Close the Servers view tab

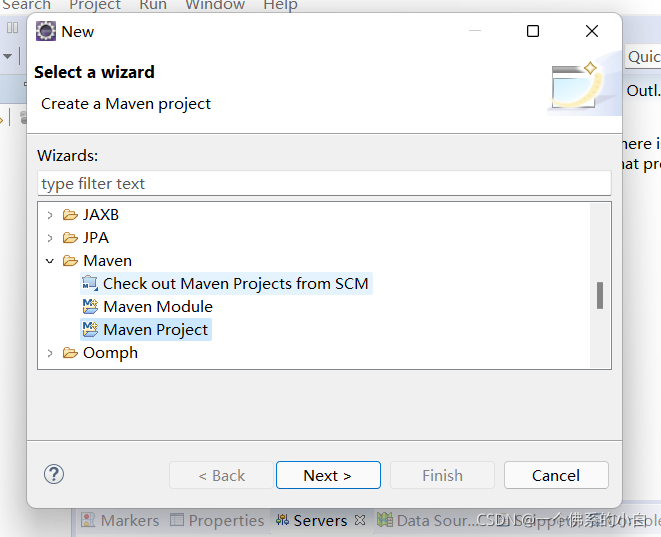point(360,521)
